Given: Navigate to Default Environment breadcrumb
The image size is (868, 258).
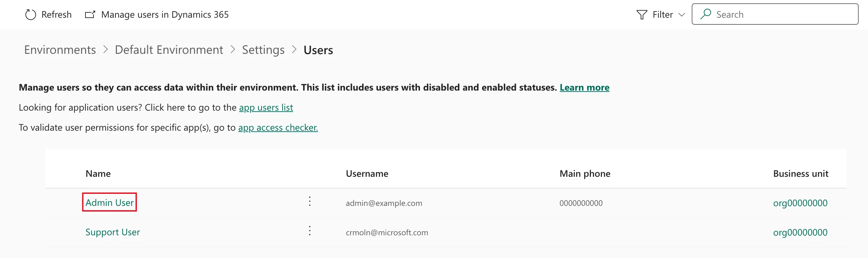Looking at the screenshot, I should pos(169,50).
